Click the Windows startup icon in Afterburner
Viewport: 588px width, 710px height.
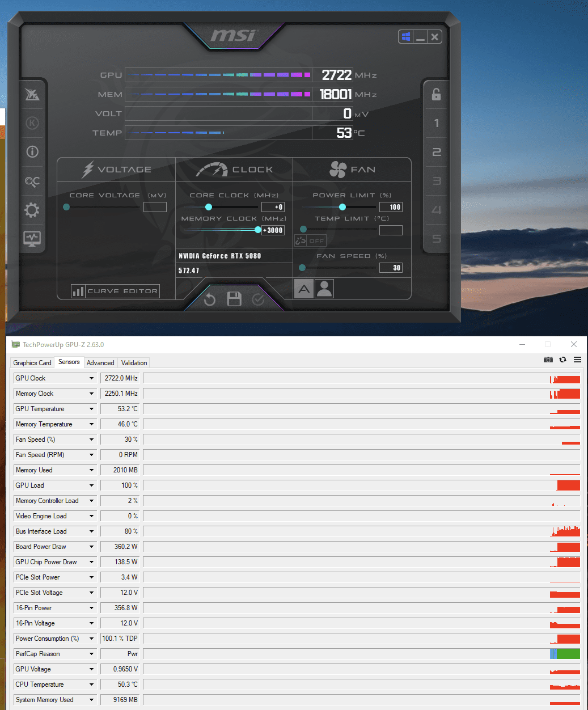pos(405,37)
